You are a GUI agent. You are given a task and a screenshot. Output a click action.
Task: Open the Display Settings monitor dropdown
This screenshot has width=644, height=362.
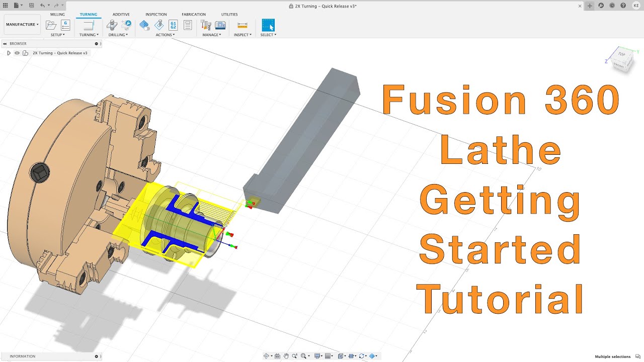(318, 356)
